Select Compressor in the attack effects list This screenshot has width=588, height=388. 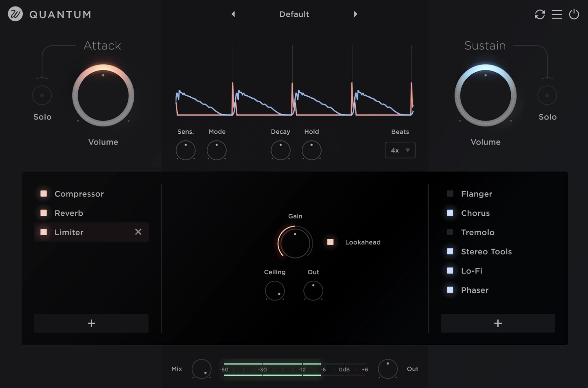[x=79, y=194]
